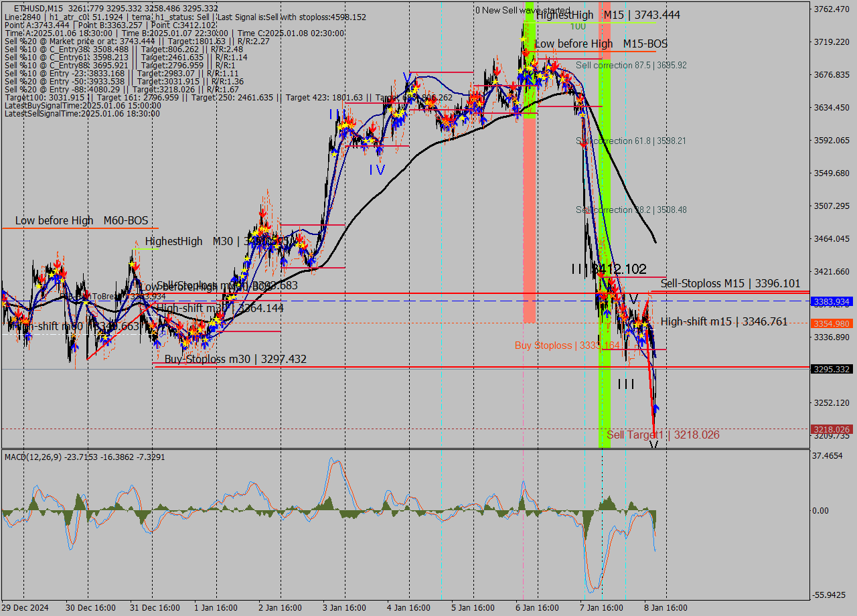Click the orange 3354.980 price tag
857x616 pixels.
(832, 323)
